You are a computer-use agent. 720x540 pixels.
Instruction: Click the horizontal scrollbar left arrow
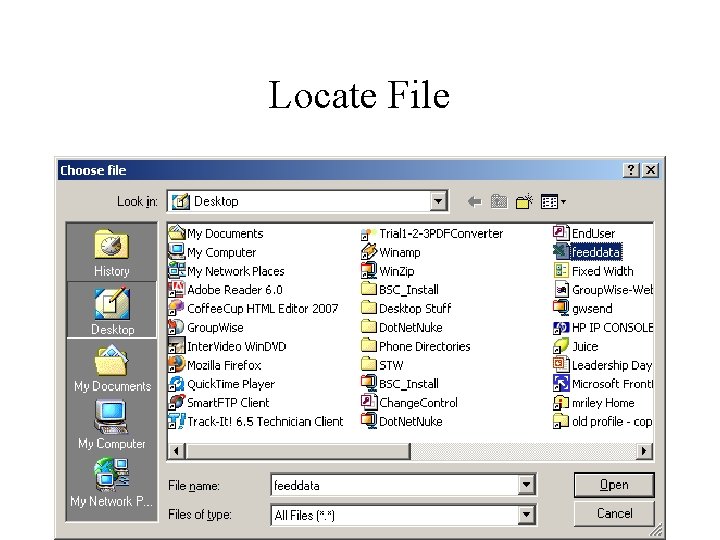(176, 451)
